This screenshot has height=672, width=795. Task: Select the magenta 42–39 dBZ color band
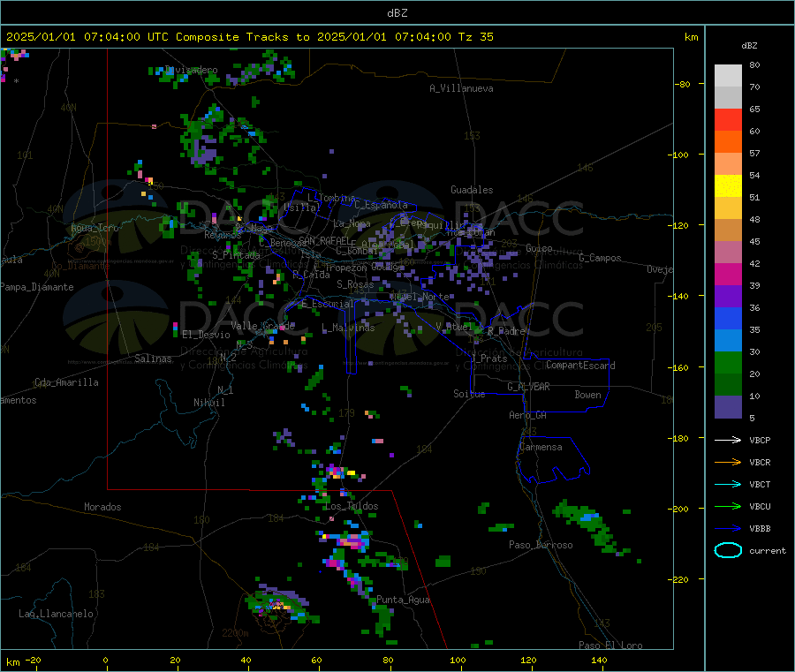pyautogui.click(x=728, y=275)
